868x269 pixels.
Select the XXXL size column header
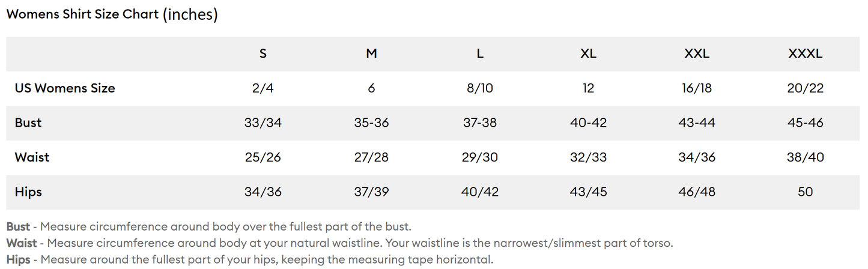coord(805,54)
